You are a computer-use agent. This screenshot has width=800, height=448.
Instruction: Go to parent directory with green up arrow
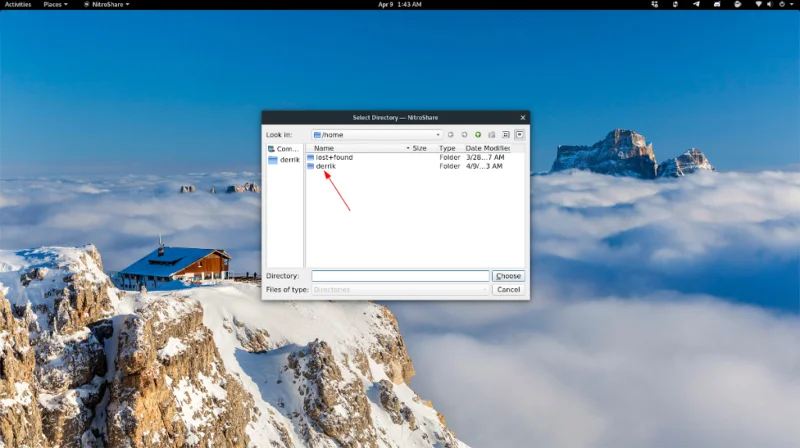click(x=478, y=135)
